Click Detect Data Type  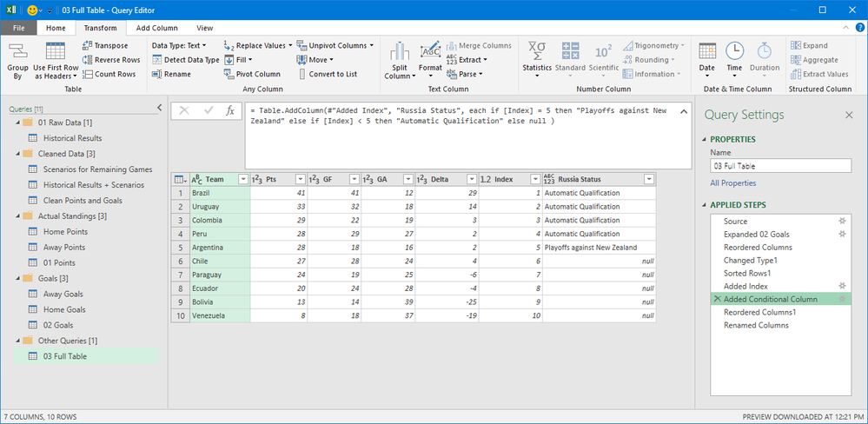pyautogui.click(x=186, y=60)
